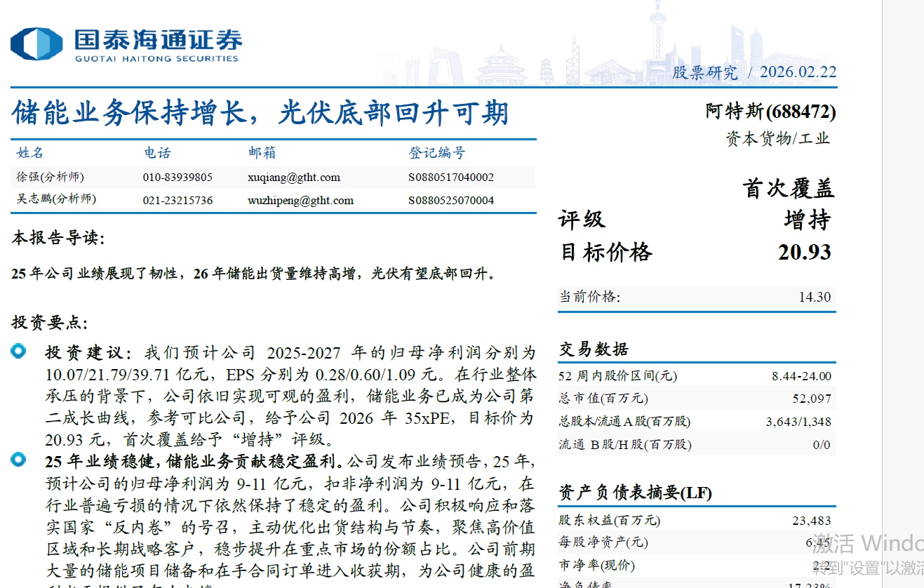Click the large 增持 rating value beside 评级
Image resolution: width=924 pixels, height=588 pixels.
point(808,220)
